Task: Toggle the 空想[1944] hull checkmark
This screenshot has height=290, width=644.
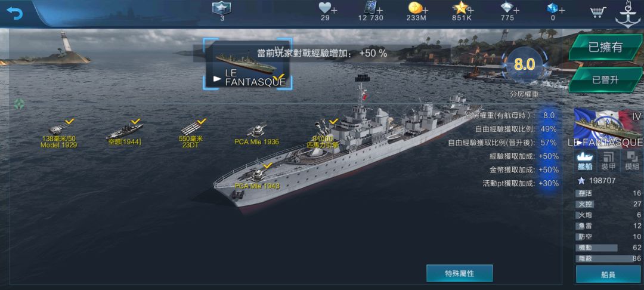Action: pos(136,121)
